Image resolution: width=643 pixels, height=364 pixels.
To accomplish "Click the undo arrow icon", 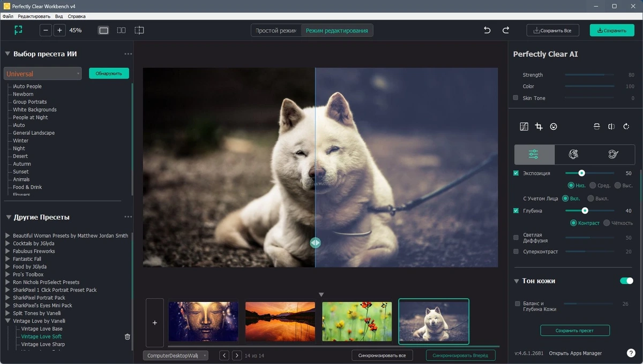I will [487, 31].
